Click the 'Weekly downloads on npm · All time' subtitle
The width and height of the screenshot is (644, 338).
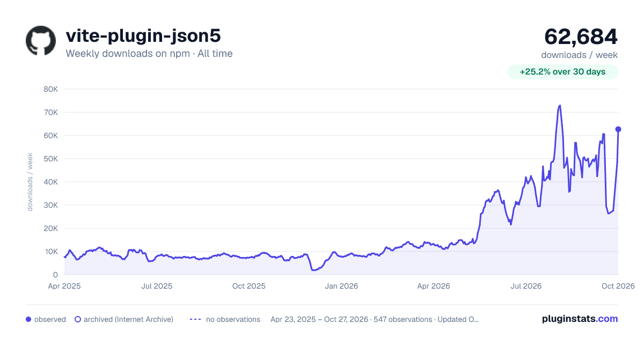pos(149,54)
